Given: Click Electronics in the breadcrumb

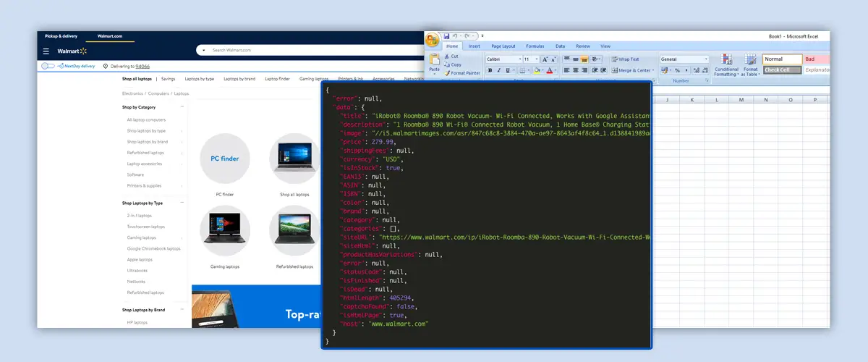Looking at the screenshot, I should tap(132, 93).
